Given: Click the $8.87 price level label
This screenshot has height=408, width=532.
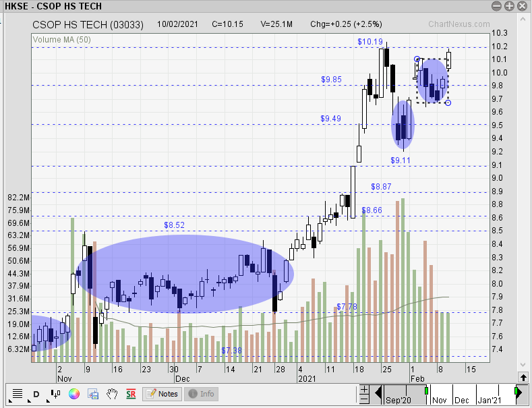Looking at the screenshot, I should 381,187.
